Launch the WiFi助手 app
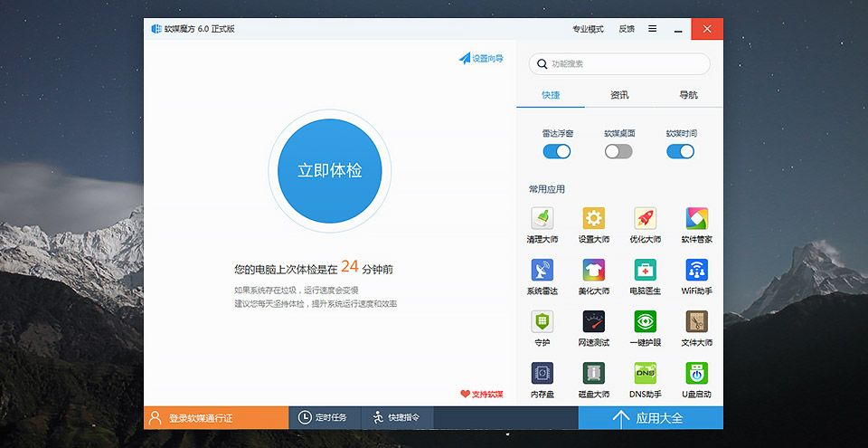Image resolution: width=868 pixels, height=448 pixels. [696, 271]
